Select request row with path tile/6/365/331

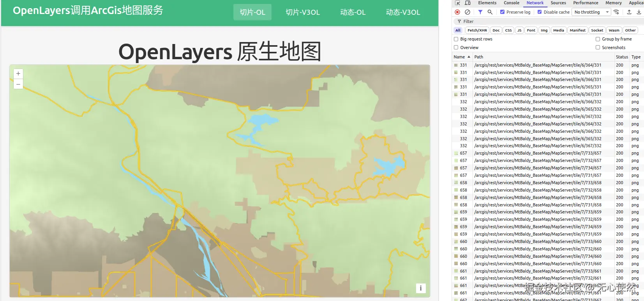pyautogui.click(x=548, y=87)
